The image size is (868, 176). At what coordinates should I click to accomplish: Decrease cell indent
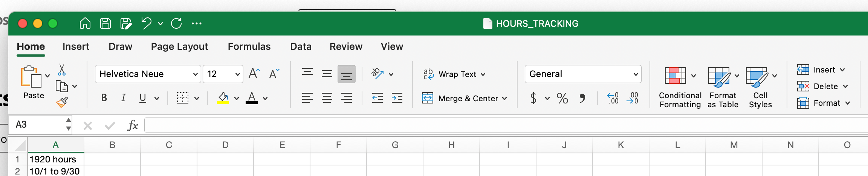[377, 98]
